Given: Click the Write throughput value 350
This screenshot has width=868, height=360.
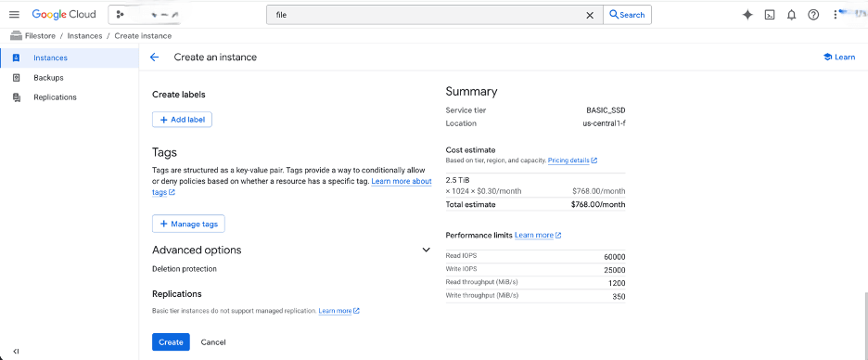Looking at the screenshot, I should click(x=619, y=297).
